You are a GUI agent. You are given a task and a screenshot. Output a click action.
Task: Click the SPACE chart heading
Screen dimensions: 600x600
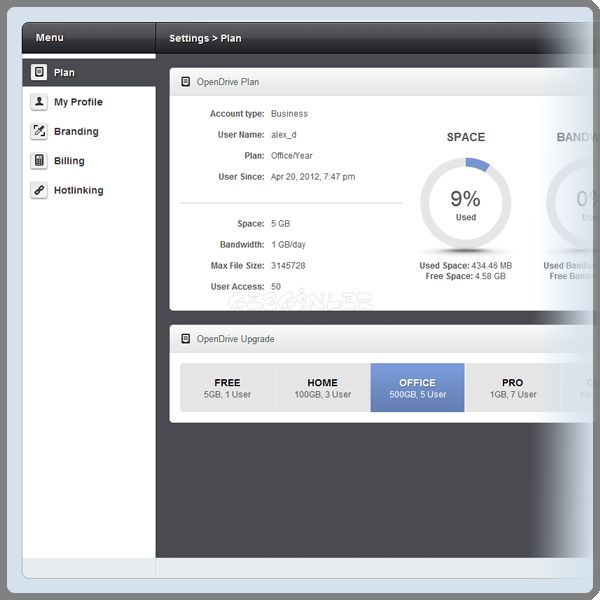tap(466, 137)
